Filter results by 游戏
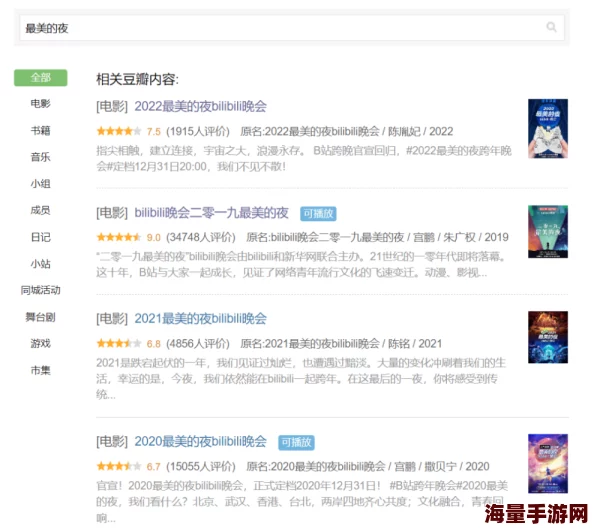The width and height of the screenshot is (594, 532). 41,344
